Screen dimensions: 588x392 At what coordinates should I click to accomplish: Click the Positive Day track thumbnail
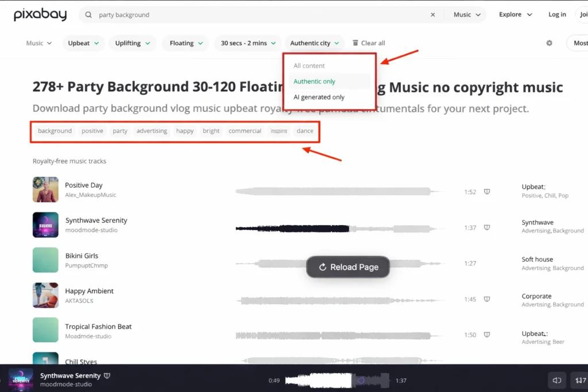point(45,189)
